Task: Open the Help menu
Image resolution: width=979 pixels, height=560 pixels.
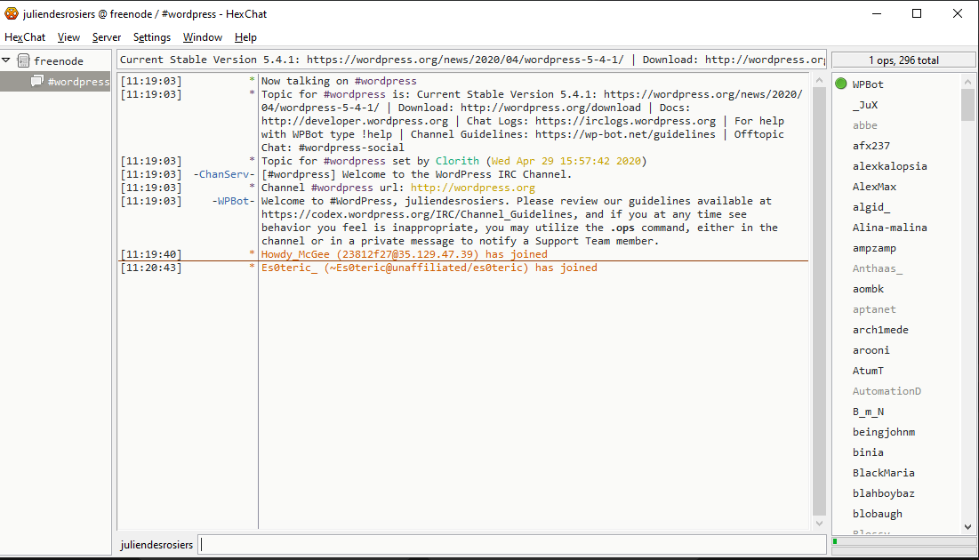Action: [245, 37]
